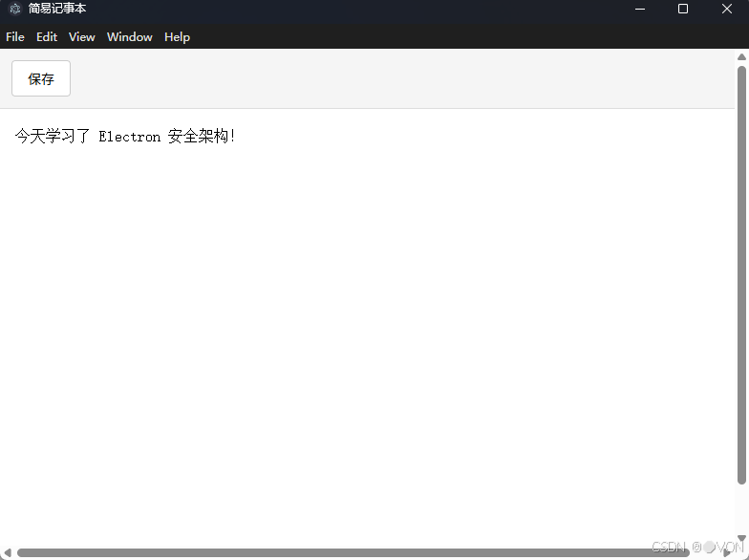
Task: Maximize the 简易记事本 window
Action: pyautogui.click(x=683, y=9)
